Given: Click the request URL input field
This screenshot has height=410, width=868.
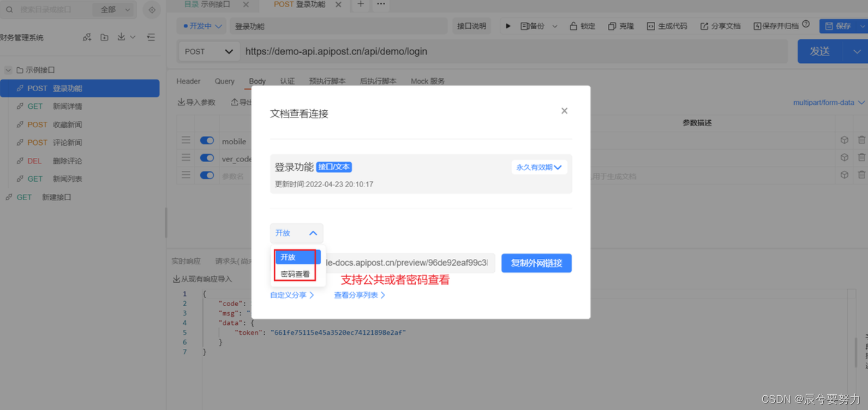Looking at the screenshot, I should click(x=514, y=51).
